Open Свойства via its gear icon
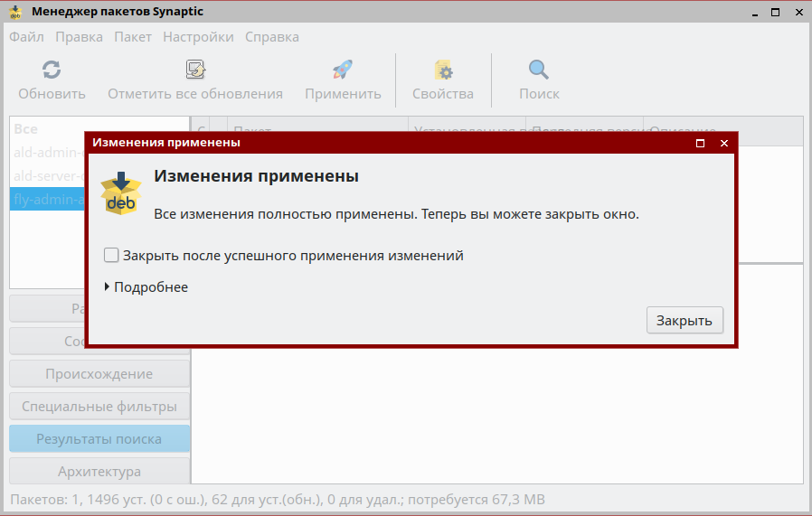Viewport: 812px width, 516px height. click(x=443, y=70)
